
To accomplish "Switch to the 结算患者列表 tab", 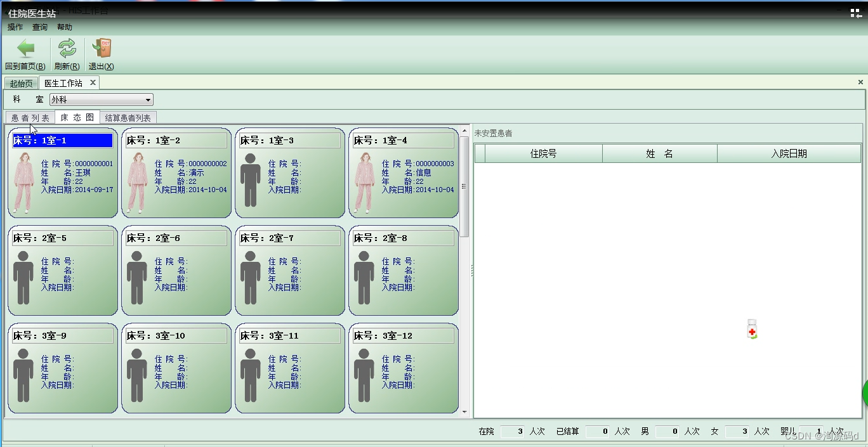I will coord(128,118).
